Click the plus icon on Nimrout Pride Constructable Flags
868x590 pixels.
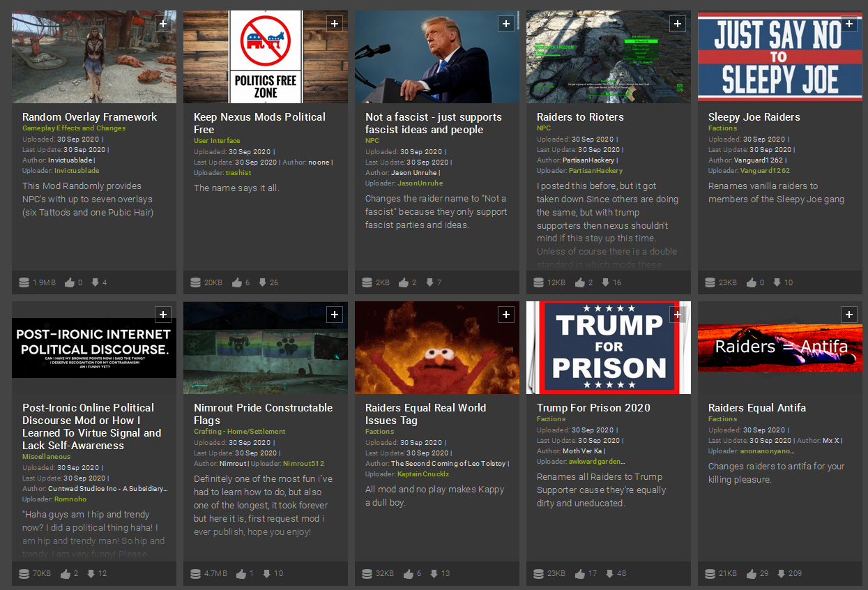[x=335, y=315]
